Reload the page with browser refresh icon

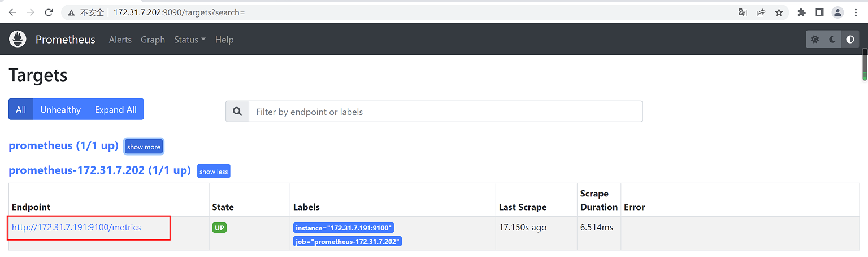tap(49, 12)
